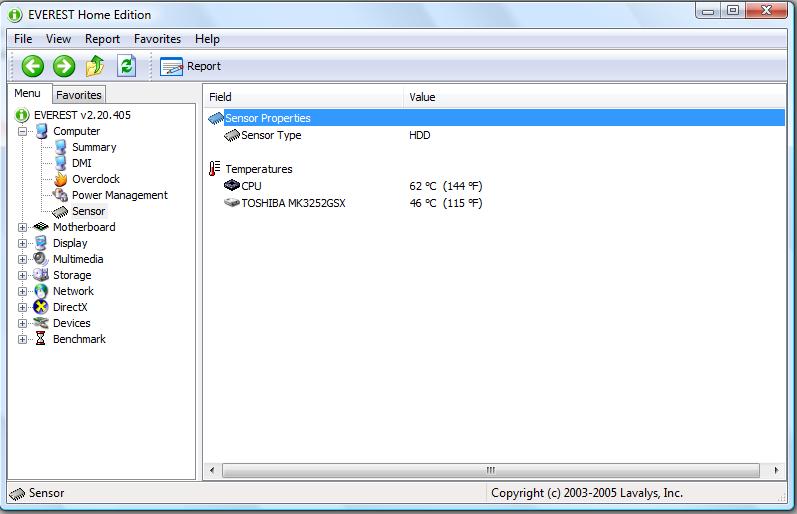The image size is (797, 514).
Task: Click the Network globe icon
Action: tap(41, 291)
